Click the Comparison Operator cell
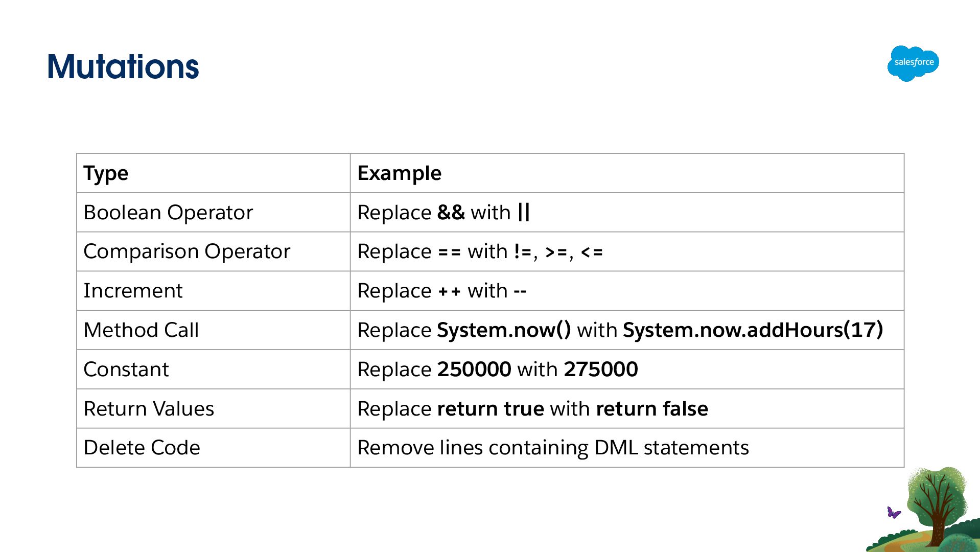 [x=186, y=251]
